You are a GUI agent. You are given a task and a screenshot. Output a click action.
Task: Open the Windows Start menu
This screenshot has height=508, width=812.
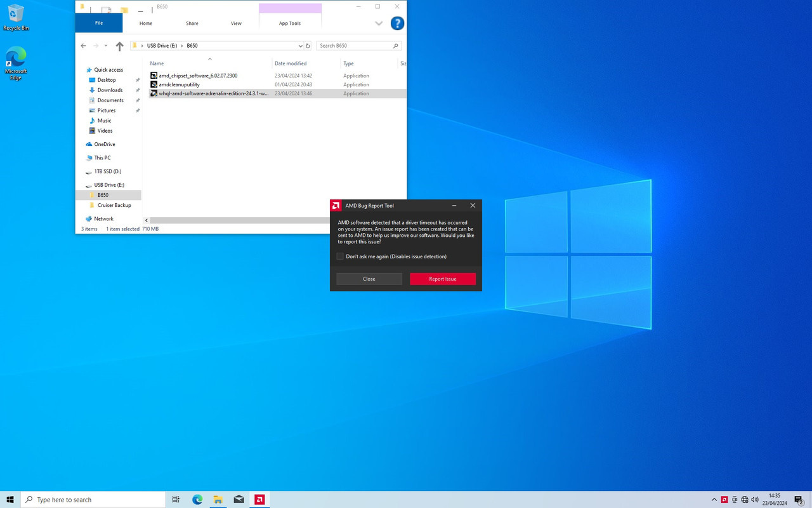point(10,500)
